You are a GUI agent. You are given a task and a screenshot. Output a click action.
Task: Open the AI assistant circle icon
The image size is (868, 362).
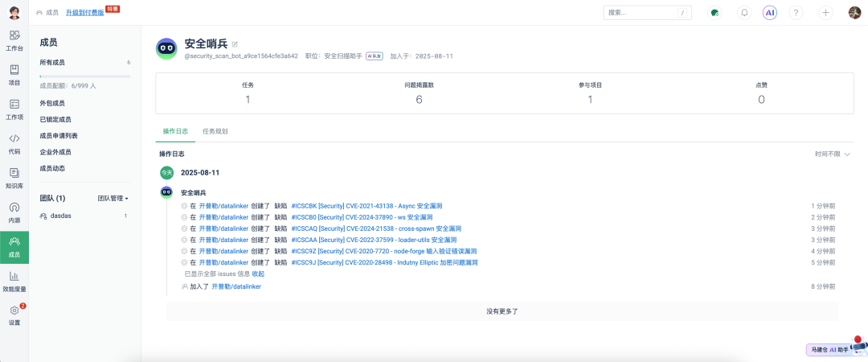770,13
